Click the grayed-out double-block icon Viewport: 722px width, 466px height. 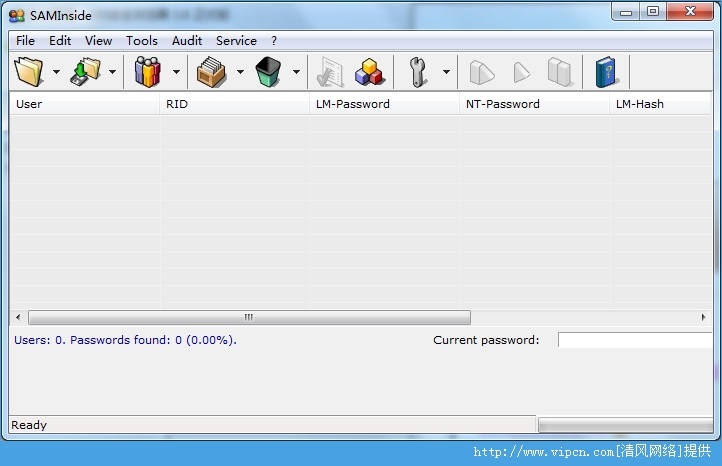pos(560,72)
